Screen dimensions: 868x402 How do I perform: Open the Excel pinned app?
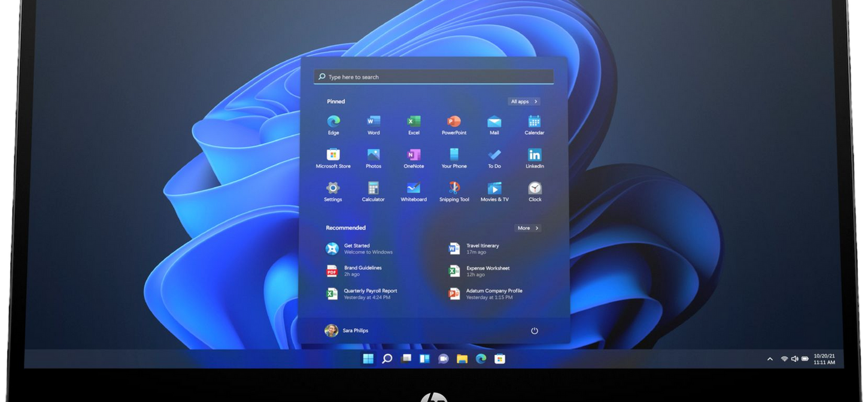pos(414,125)
